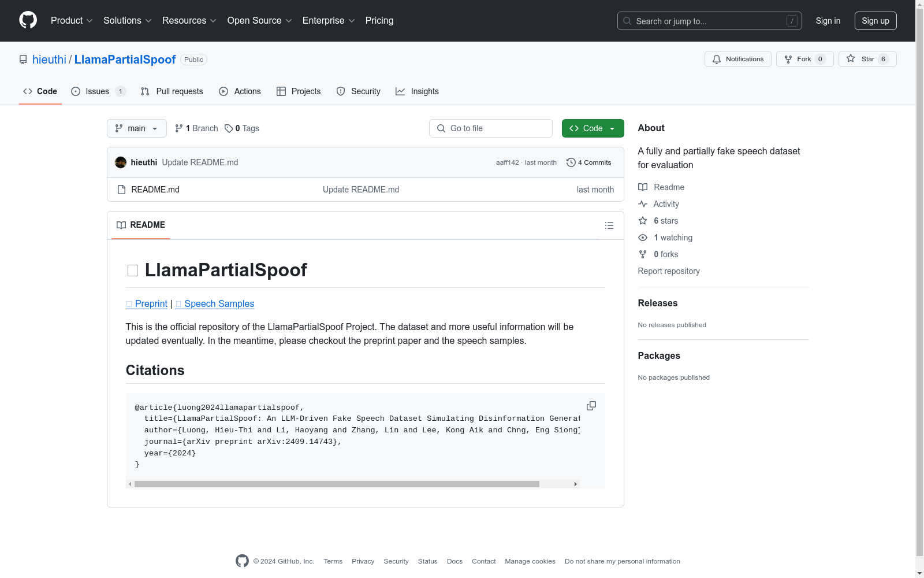Open the green Code dropdown button
Viewport: 924px width, 578px height.
593,128
